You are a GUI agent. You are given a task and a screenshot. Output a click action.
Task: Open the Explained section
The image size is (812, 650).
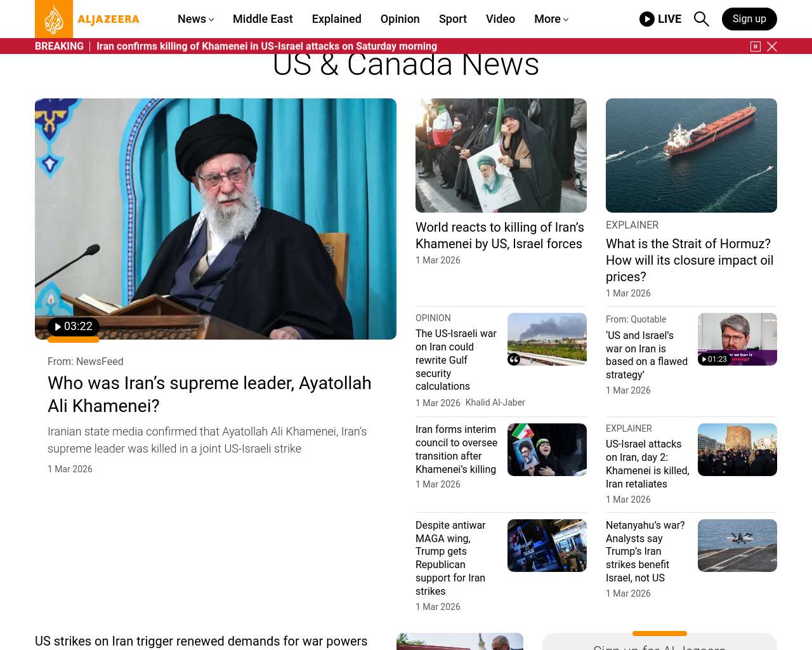[337, 19]
